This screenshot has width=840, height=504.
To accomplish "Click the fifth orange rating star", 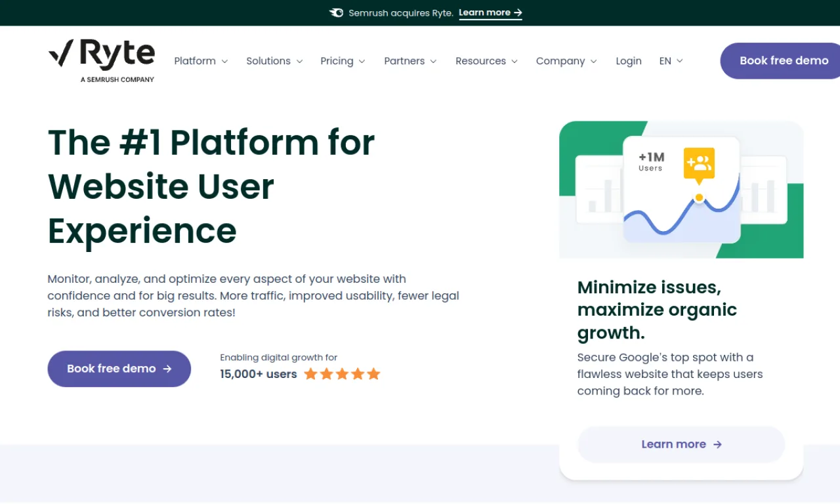I will [x=373, y=374].
